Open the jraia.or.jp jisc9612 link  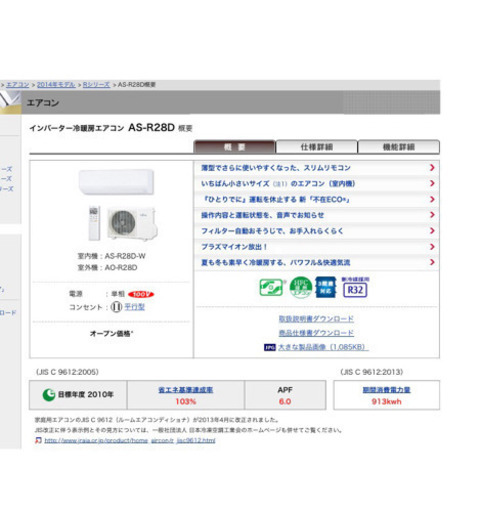[130, 441]
